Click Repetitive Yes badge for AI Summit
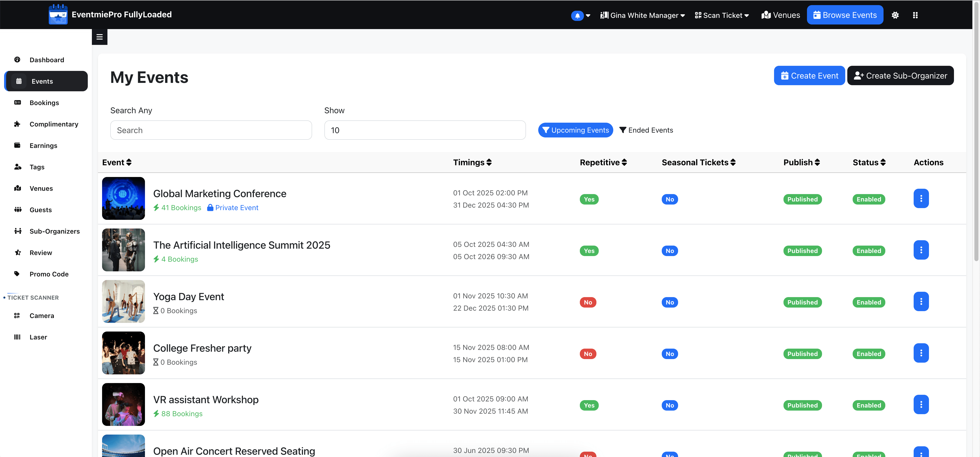The width and height of the screenshot is (980, 457). (x=589, y=251)
